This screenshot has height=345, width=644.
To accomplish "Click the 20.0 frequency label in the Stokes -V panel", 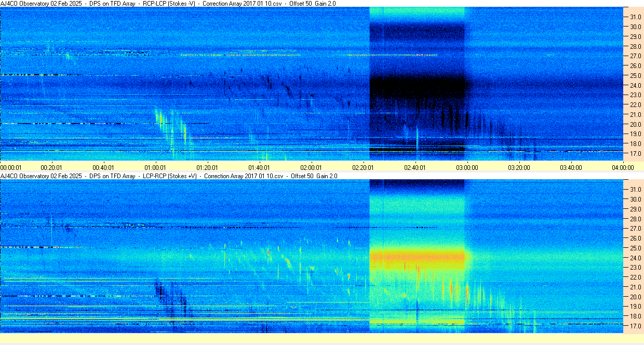I will [x=635, y=125].
